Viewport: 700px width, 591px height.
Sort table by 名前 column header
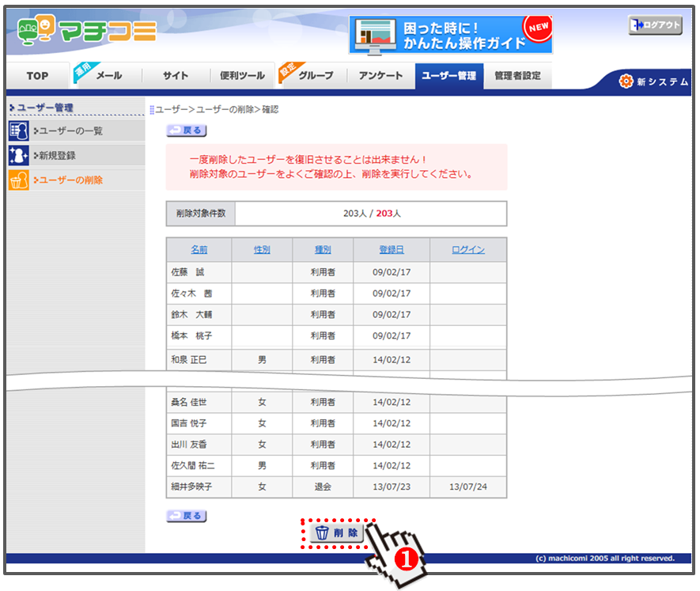click(x=199, y=249)
